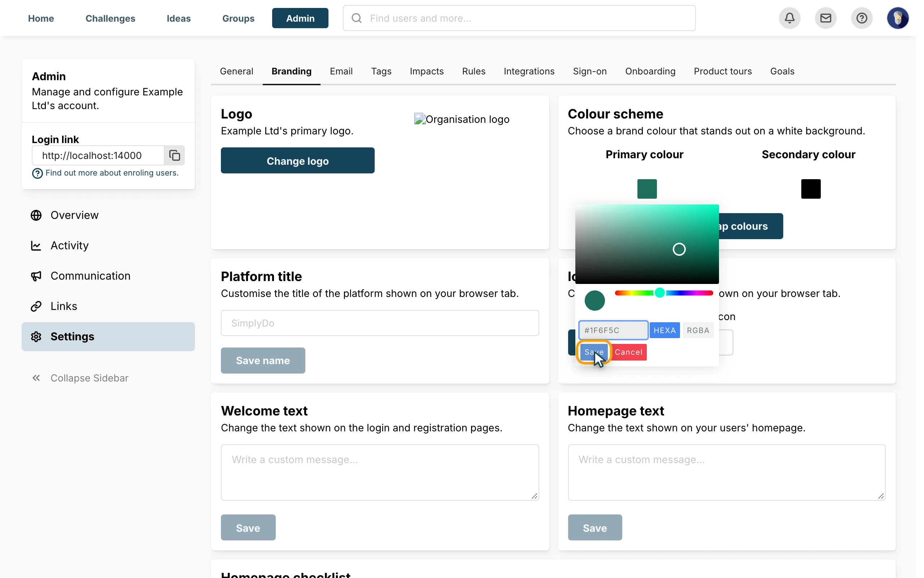The image size is (924, 578).
Task: Open the Sign-on tab
Action: point(589,71)
